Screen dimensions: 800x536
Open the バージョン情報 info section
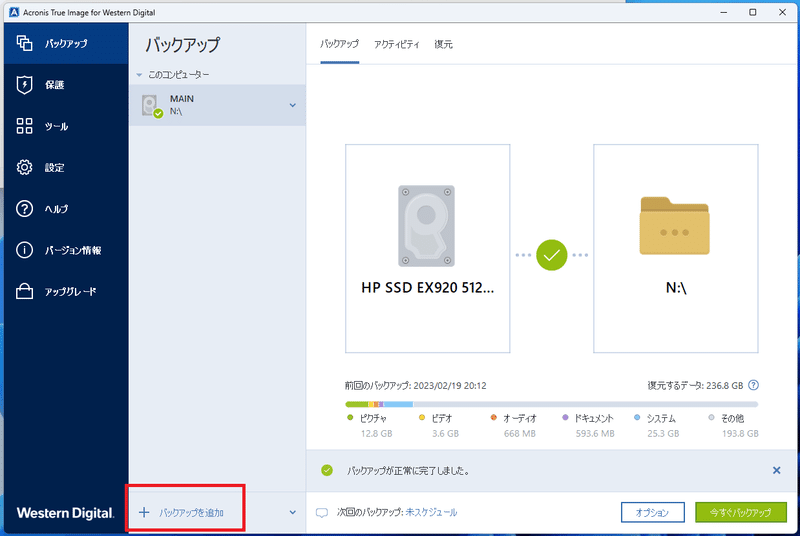(66, 250)
